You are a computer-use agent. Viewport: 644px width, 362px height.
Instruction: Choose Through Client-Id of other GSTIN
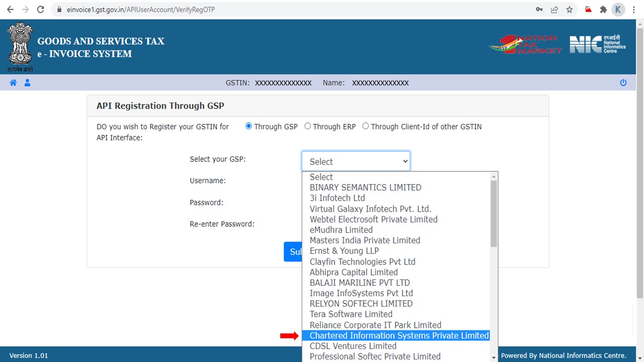366,126
